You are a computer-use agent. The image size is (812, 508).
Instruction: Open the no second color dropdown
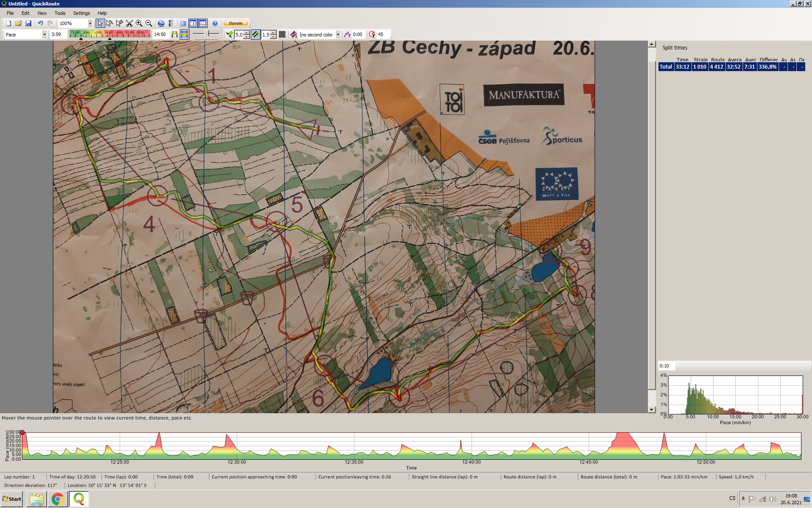tap(338, 35)
